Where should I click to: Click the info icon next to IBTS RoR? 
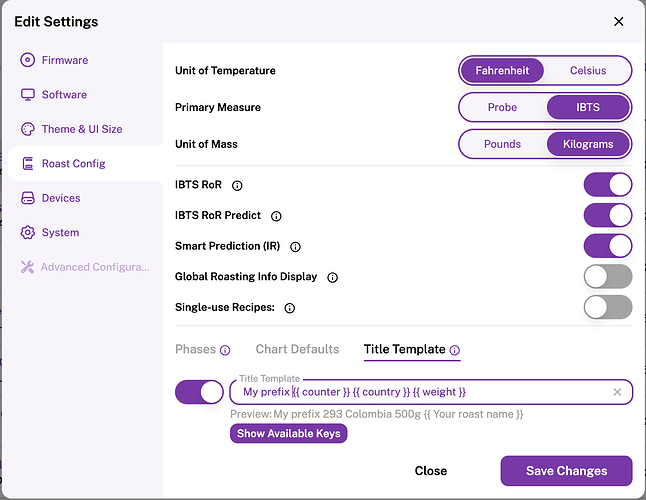tap(237, 185)
